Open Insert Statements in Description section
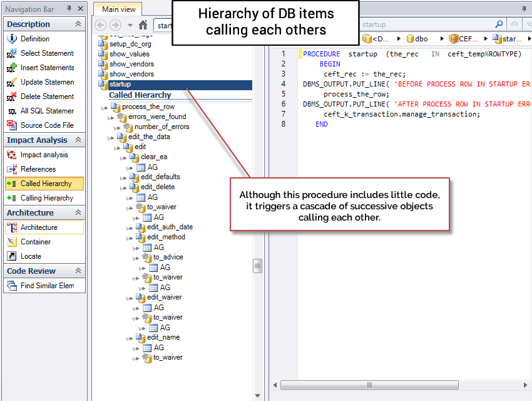The image size is (532, 401). tap(47, 68)
